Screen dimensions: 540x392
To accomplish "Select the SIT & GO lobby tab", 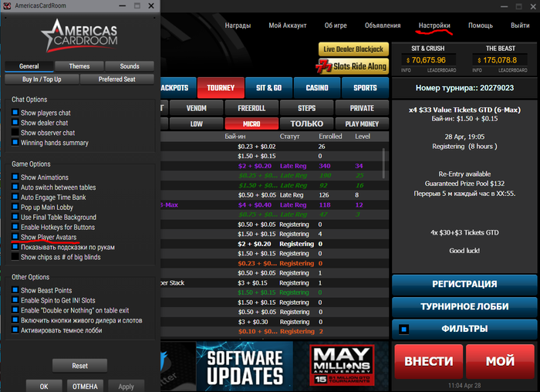I will 269,88.
